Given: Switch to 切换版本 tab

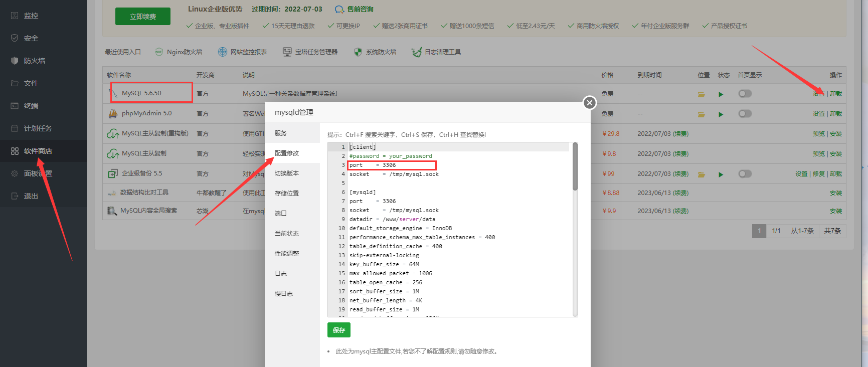Looking at the screenshot, I should 292,173.
